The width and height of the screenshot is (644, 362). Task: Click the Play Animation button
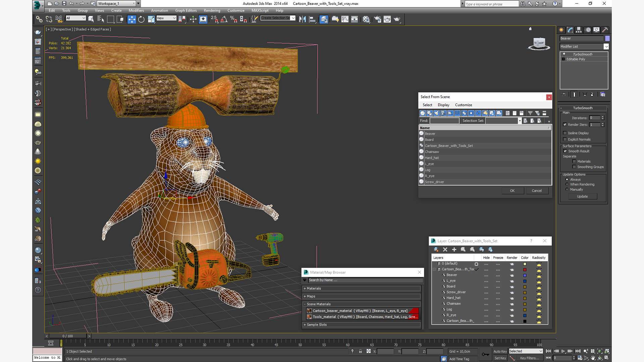563,351
